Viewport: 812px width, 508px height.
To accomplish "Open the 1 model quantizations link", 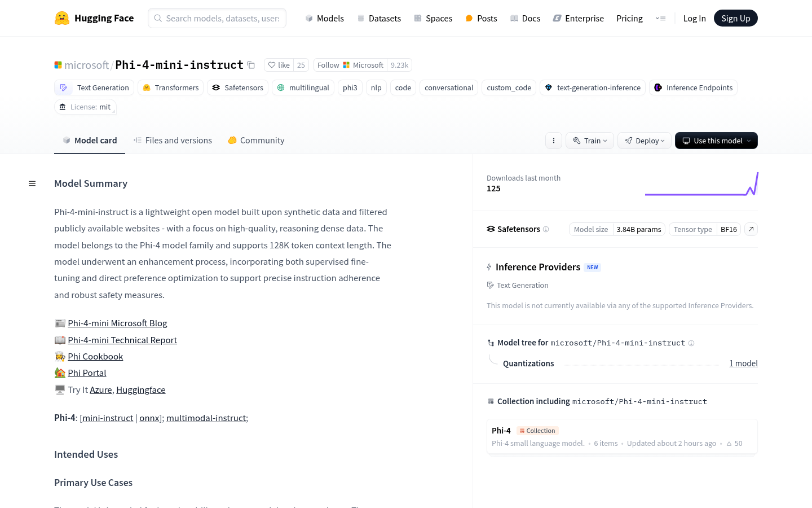I will [x=743, y=364].
